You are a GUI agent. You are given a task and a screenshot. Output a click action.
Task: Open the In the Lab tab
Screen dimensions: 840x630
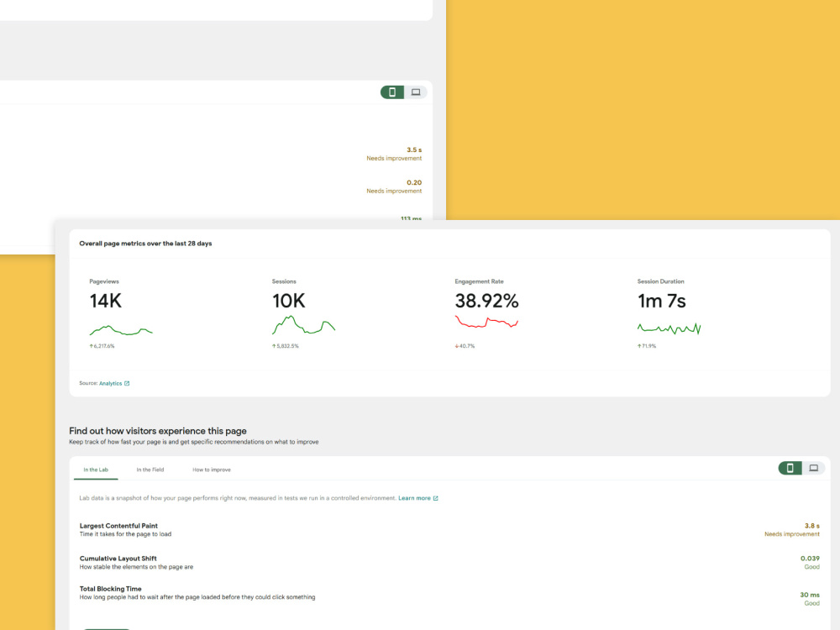(x=96, y=470)
